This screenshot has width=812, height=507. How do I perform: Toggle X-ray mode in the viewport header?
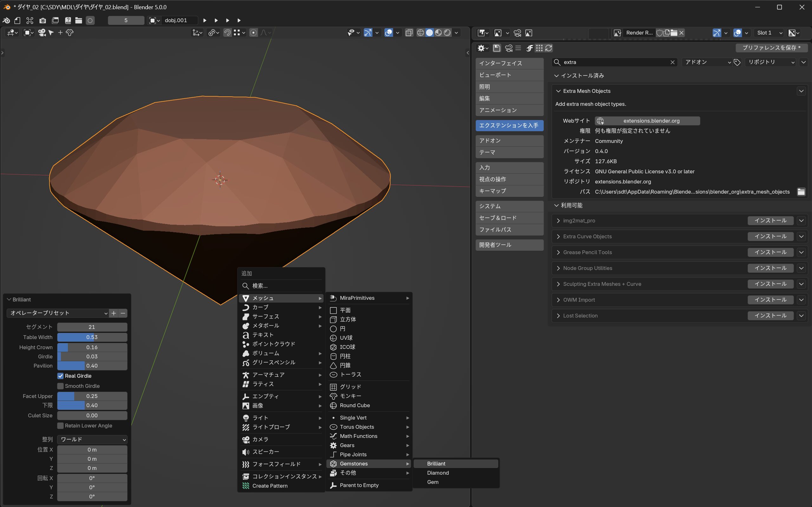click(x=409, y=33)
